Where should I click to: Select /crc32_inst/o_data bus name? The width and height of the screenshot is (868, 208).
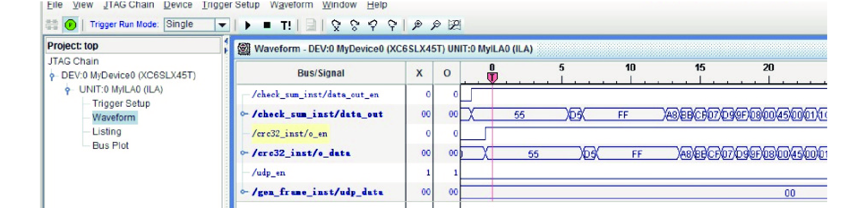(x=301, y=153)
